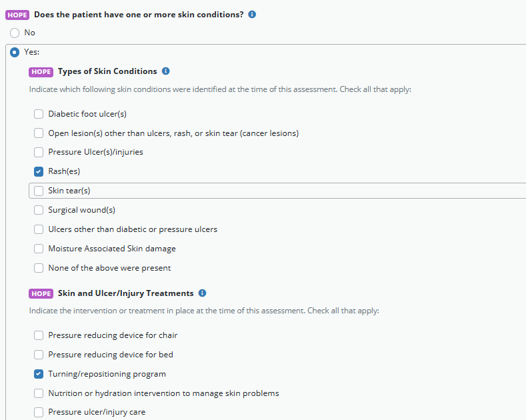Open info icon for Types of Skin Conditions

(166, 71)
